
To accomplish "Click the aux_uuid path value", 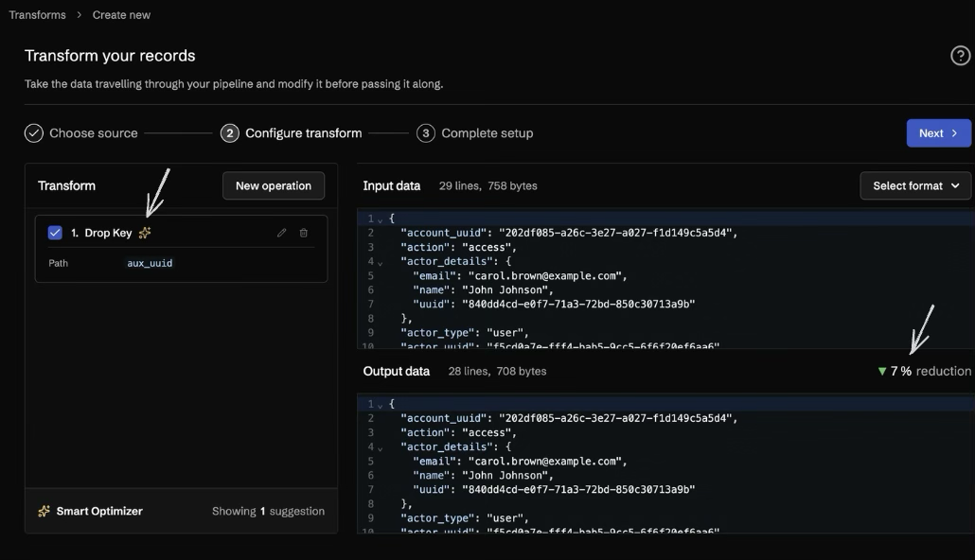I will tap(150, 264).
